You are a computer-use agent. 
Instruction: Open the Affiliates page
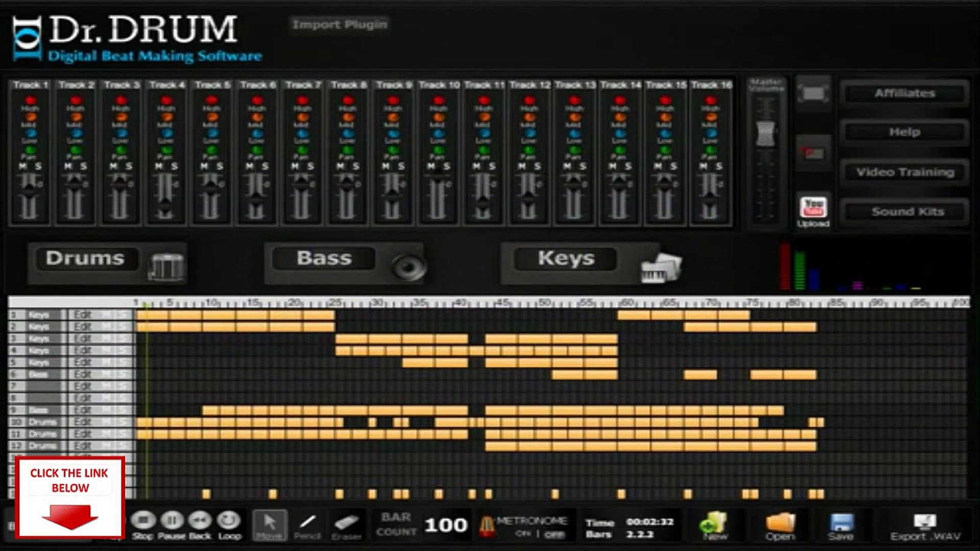coord(904,93)
